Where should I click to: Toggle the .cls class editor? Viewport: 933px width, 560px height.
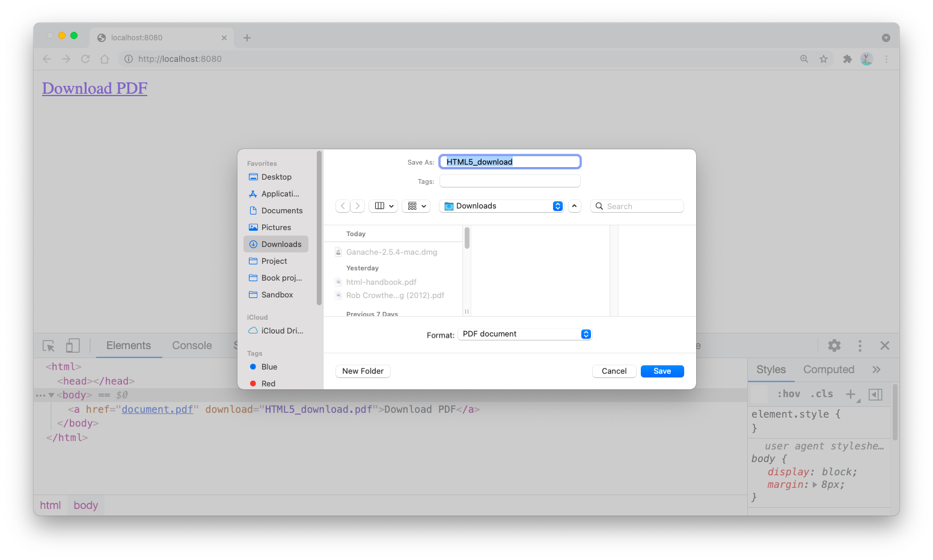pyautogui.click(x=822, y=394)
